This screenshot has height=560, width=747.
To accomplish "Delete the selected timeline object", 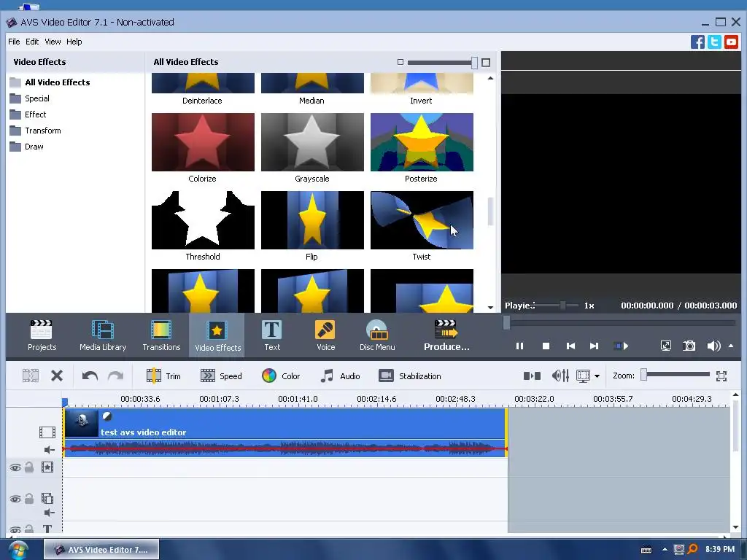I will pyautogui.click(x=57, y=376).
